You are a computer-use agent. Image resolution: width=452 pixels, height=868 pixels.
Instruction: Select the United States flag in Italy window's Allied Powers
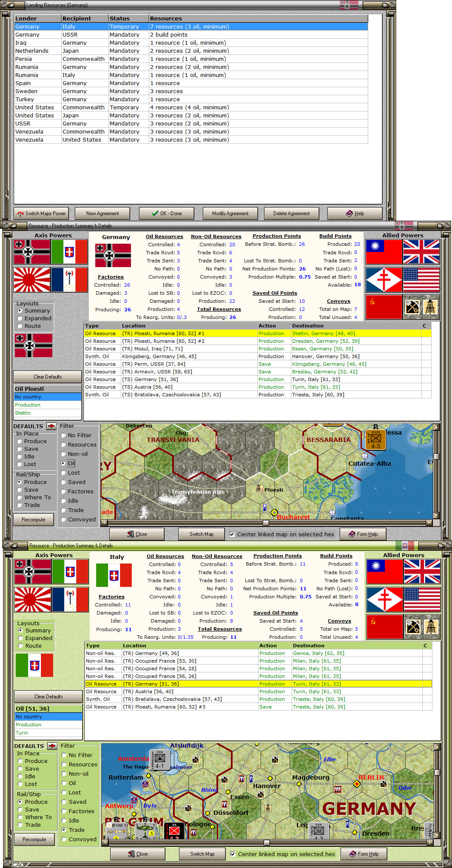[422, 600]
